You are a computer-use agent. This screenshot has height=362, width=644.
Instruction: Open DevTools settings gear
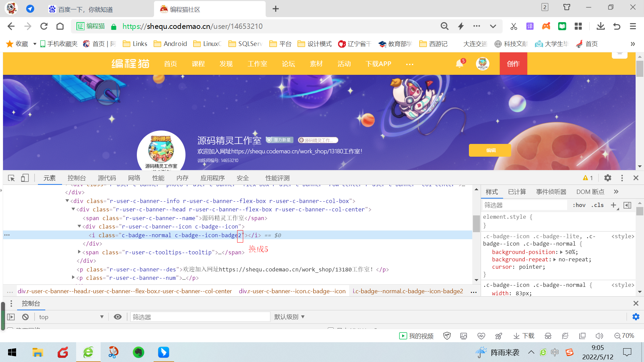608,178
